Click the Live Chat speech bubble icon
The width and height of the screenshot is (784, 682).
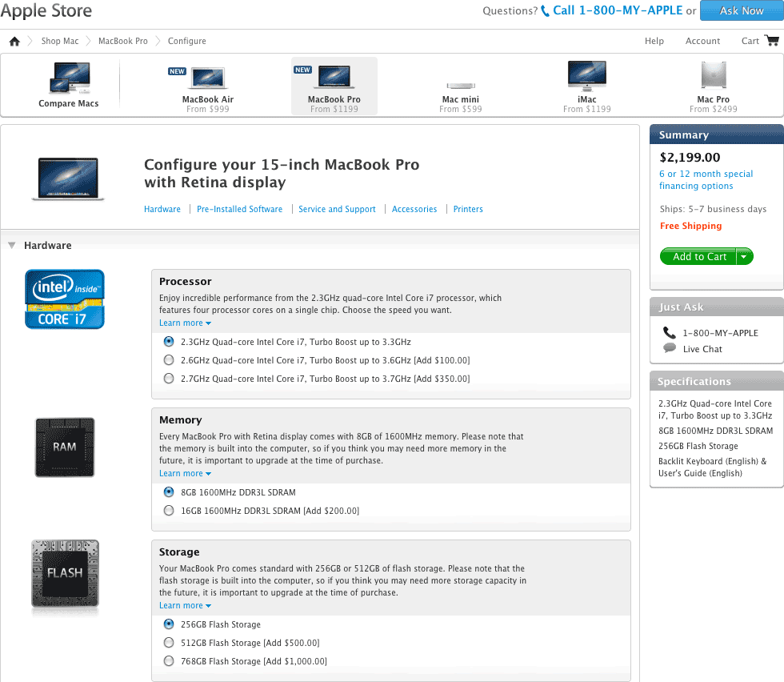coord(670,348)
